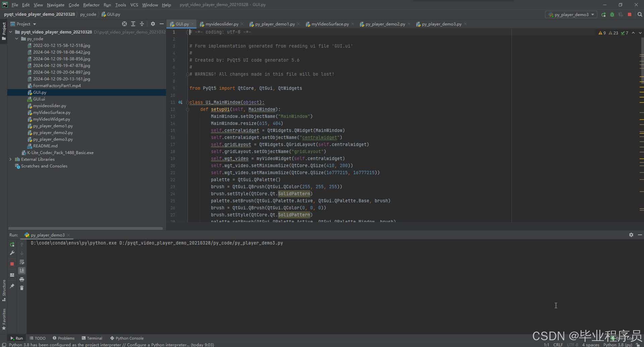
Task: Open Run panel settings gear
Action: pyautogui.click(x=631, y=235)
